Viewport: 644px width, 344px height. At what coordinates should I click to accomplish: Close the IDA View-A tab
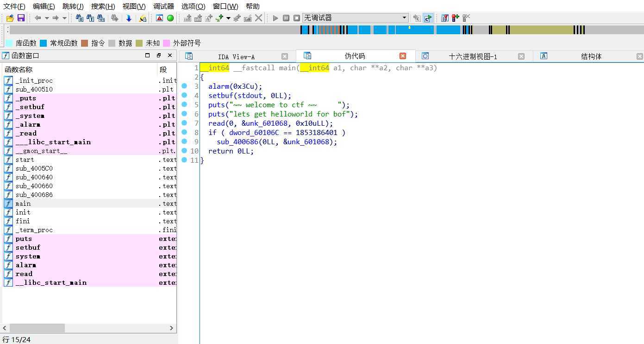[285, 56]
